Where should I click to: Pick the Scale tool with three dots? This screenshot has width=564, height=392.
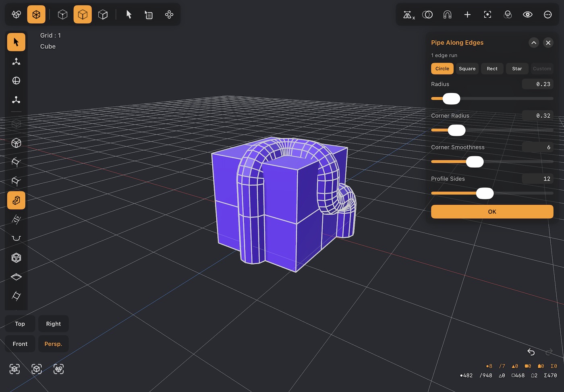pyautogui.click(x=16, y=100)
